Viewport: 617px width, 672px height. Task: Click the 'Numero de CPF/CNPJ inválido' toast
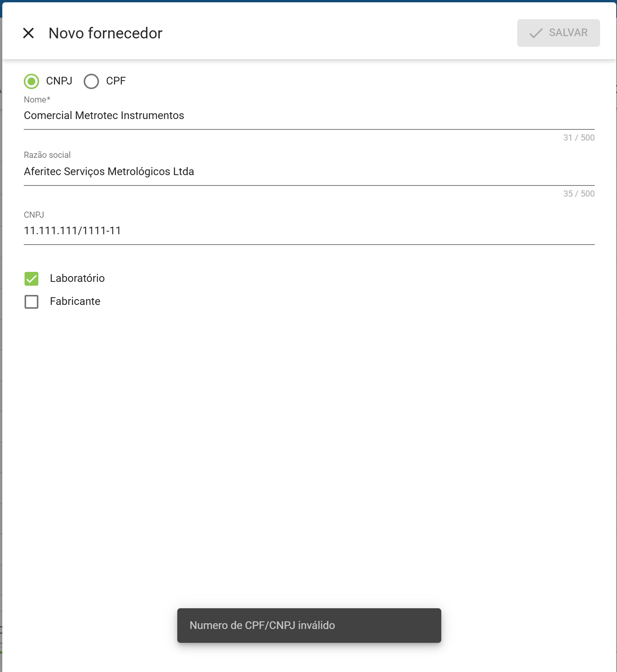309,625
